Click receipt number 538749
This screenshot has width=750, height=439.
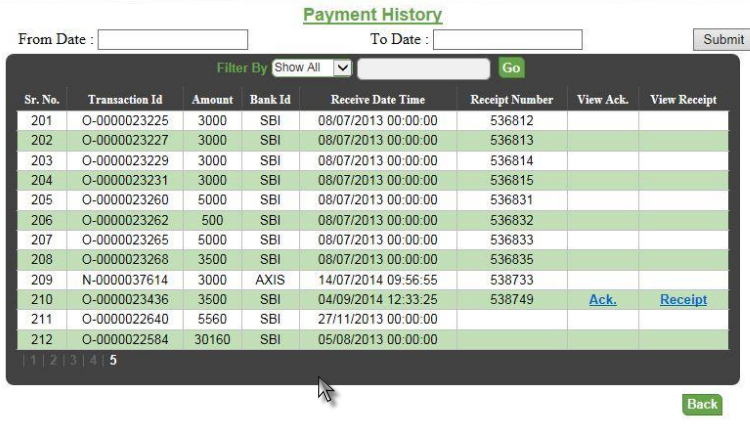512,299
